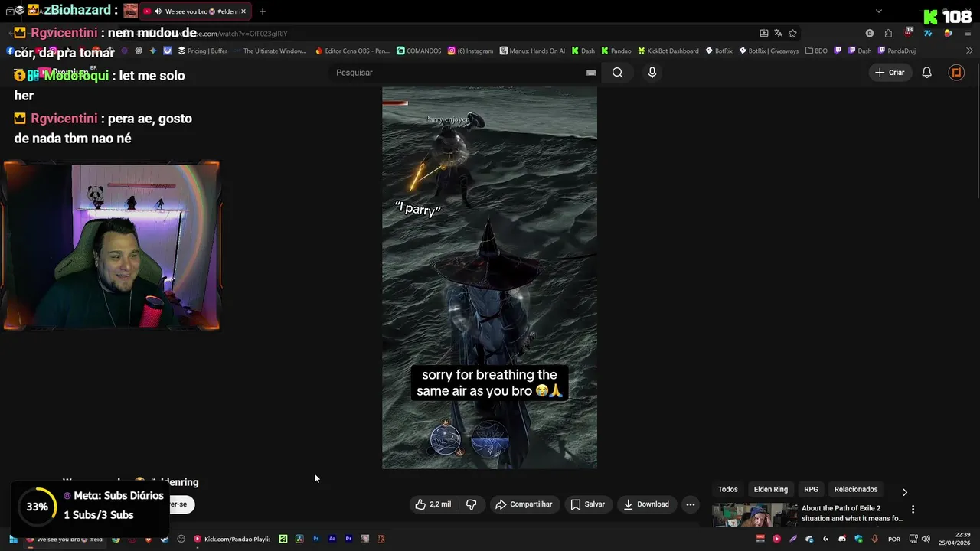Open the on-screen keyboard icon in search box
This screenshot has width=980, height=551.
(x=591, y=73)
